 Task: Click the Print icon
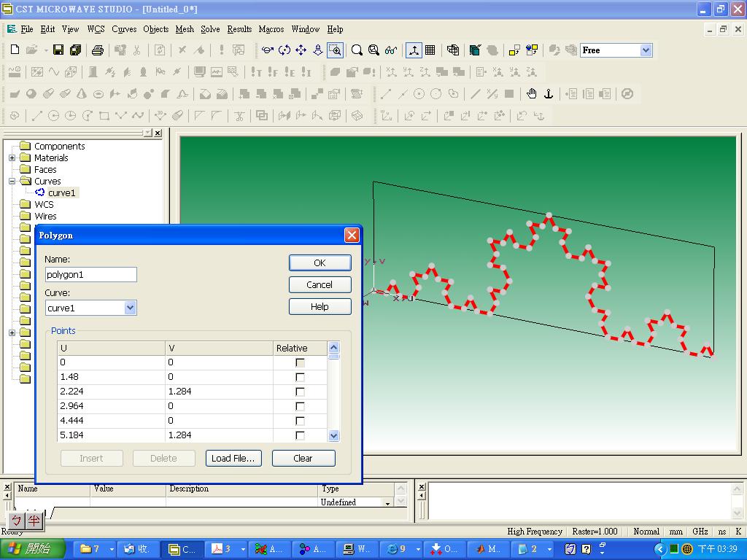pyautogui.click(x=97, y=50)
